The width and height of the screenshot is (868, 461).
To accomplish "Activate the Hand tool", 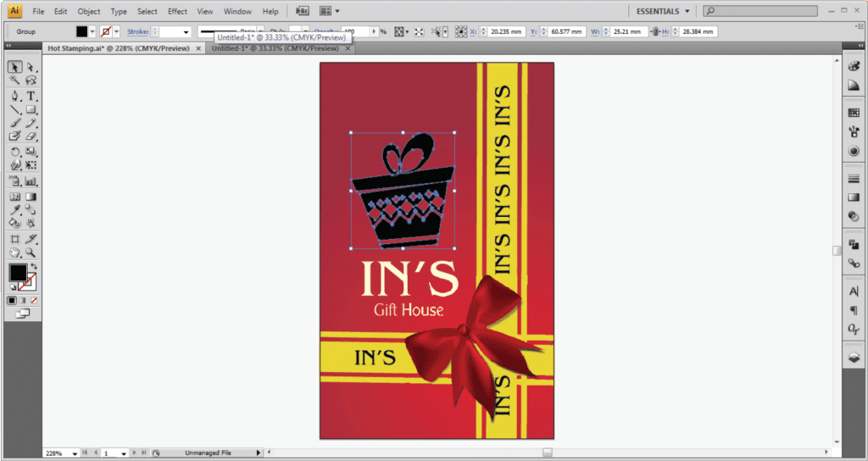I will pos(14,253).
